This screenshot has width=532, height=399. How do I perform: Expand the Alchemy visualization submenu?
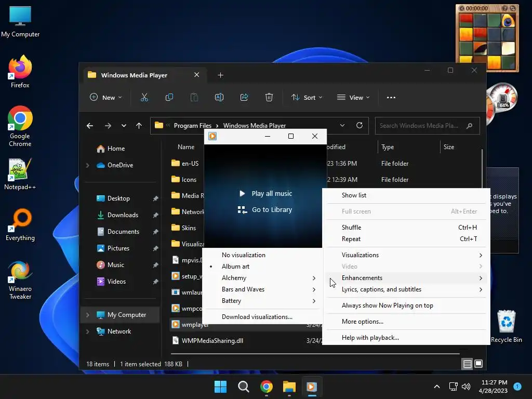262,278
